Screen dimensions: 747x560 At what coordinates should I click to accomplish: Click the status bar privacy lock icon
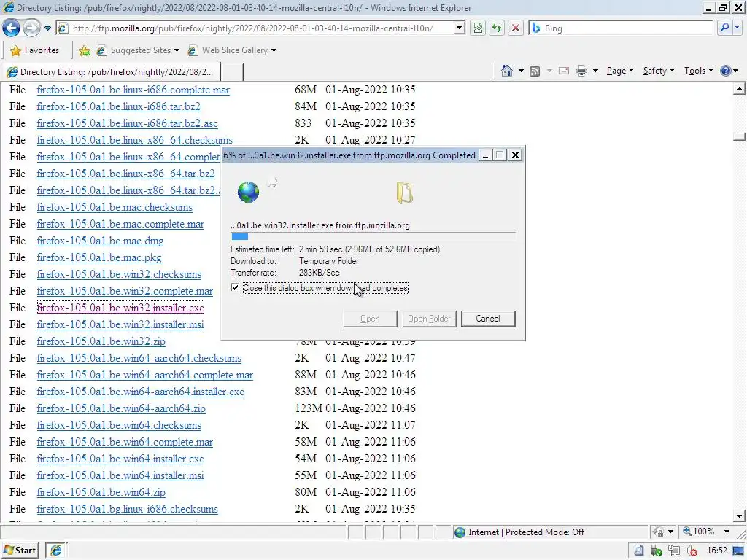658,532
